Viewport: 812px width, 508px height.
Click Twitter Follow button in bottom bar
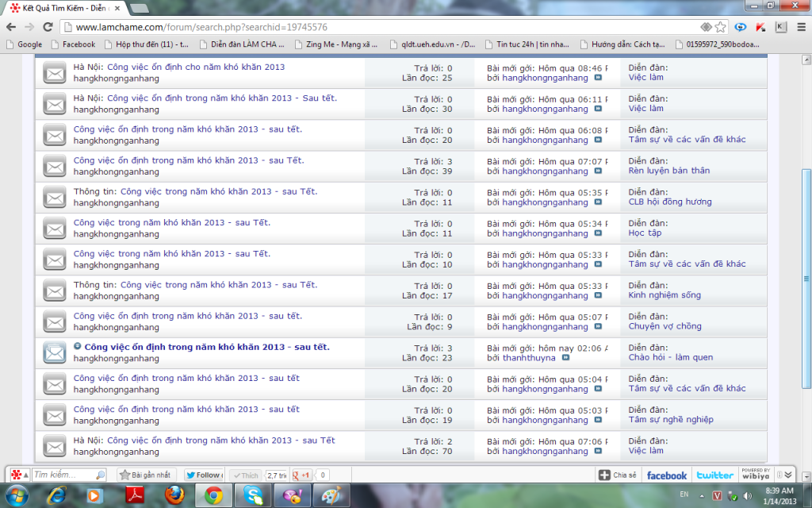(204, 475)
